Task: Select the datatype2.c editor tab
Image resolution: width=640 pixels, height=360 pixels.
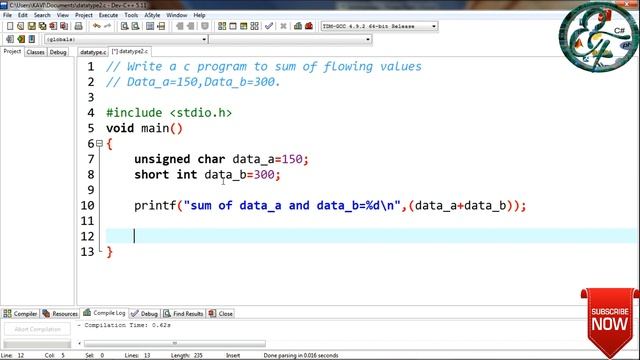Action: (x=130, y=52)
